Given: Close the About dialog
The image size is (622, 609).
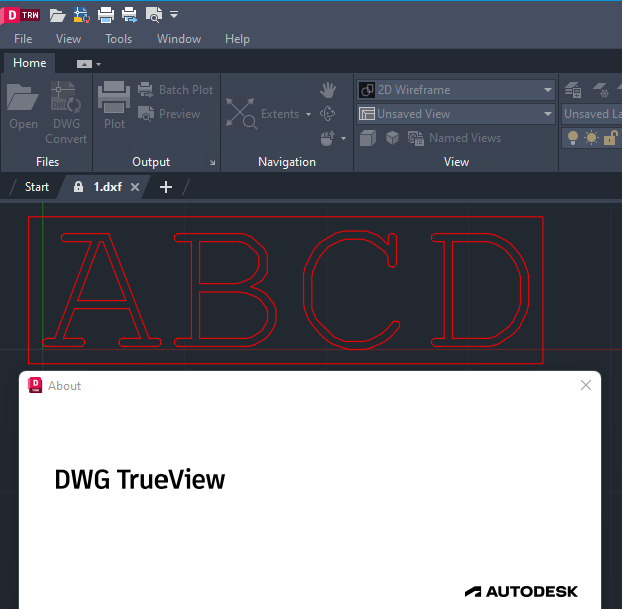Looking at the screenshot, I should tap(586, 385).
